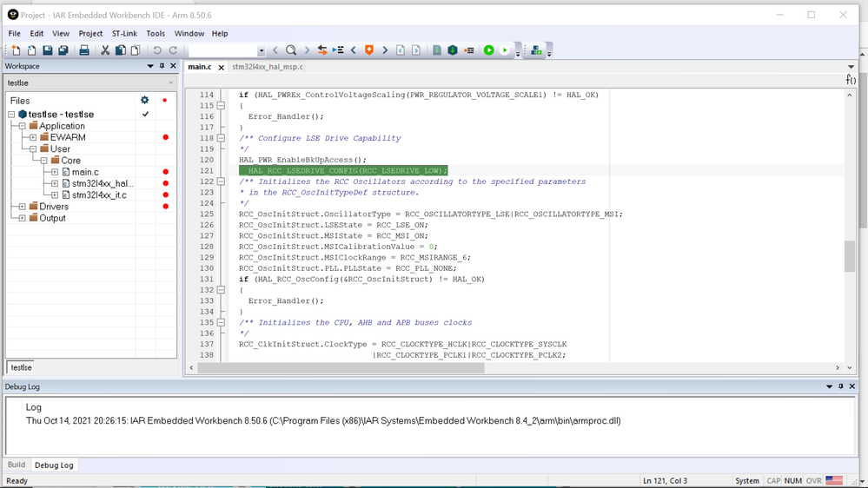Close the Debug Log panel
The height and width of the screenshot is (488, 868).
852,386
